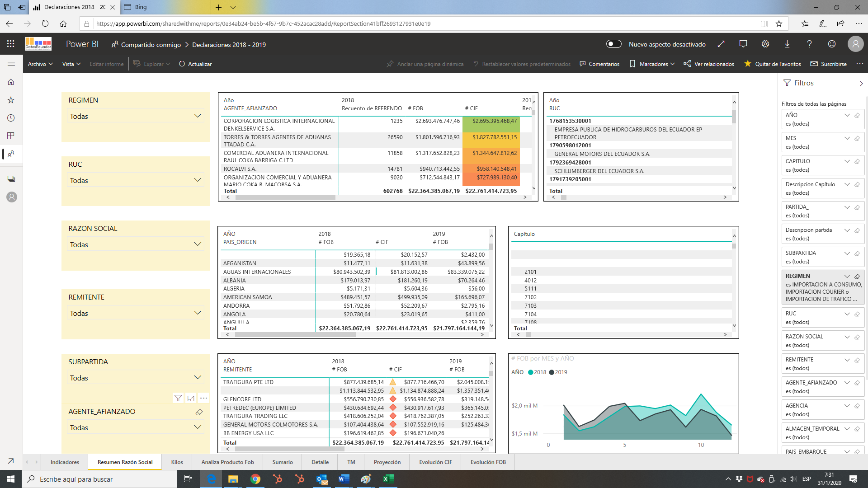Click the 2019 legend dark marker

pos(552,372)
